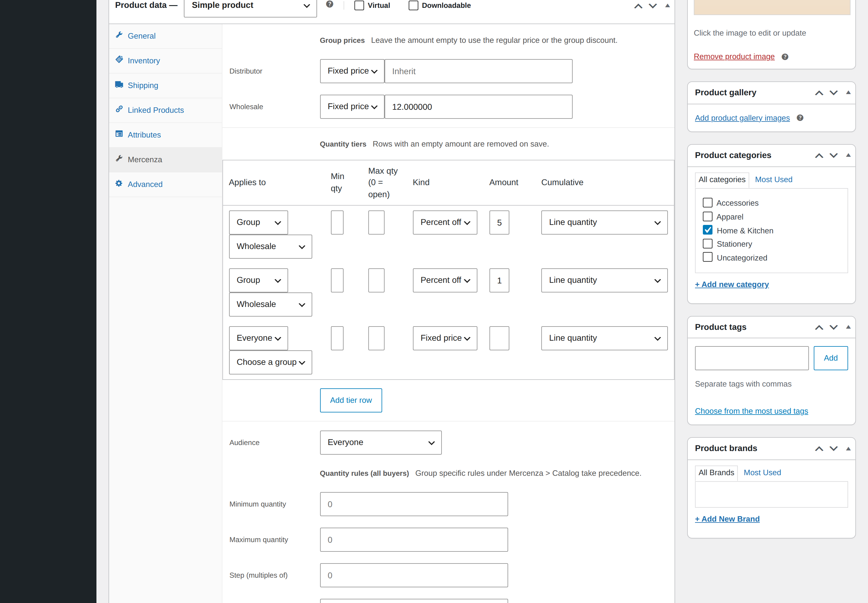868x603 pixels.
Task: Open the Audience Everyone dropdown
Action: [381, 442]
